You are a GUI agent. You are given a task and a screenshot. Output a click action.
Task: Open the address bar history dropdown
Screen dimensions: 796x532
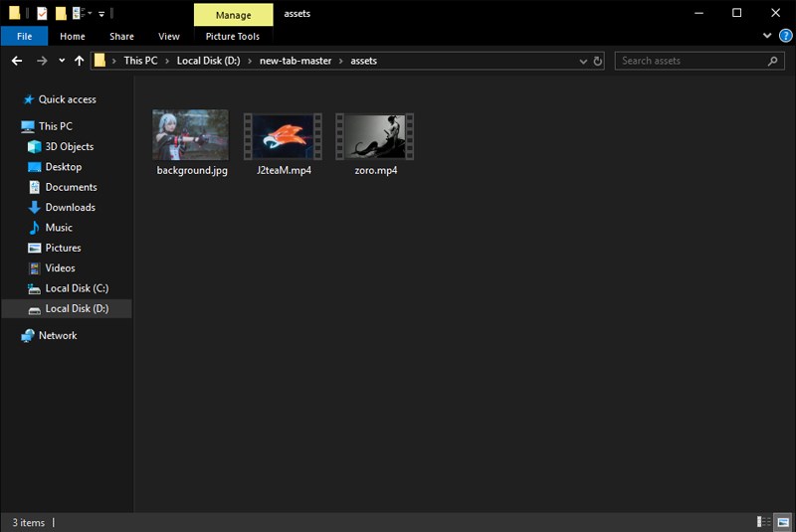[x=582, y=61]
